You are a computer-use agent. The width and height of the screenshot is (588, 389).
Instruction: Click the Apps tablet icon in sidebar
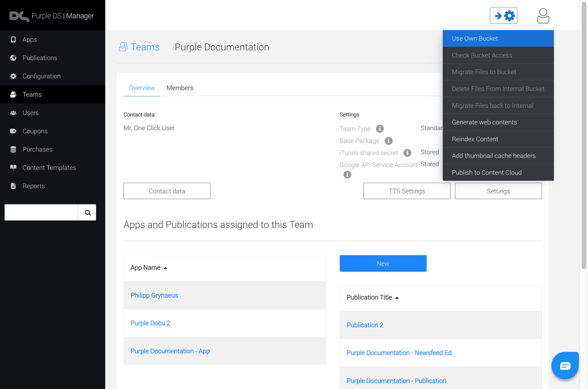[13, 39]
